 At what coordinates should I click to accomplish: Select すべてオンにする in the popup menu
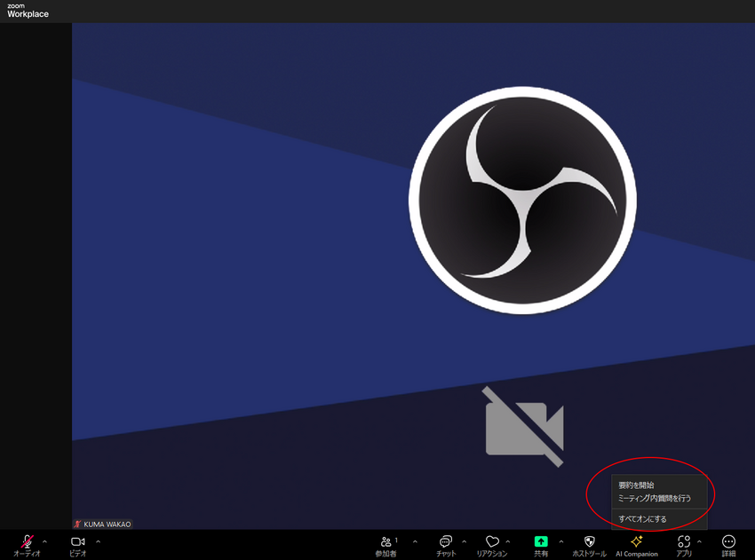click(x=642, y=519)
